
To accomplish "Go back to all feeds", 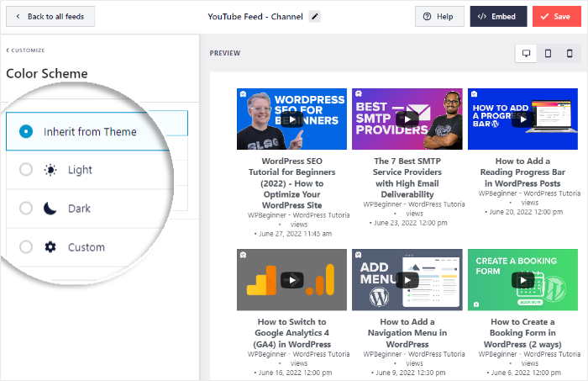I will pyautogui.click(x=50, y=17).
